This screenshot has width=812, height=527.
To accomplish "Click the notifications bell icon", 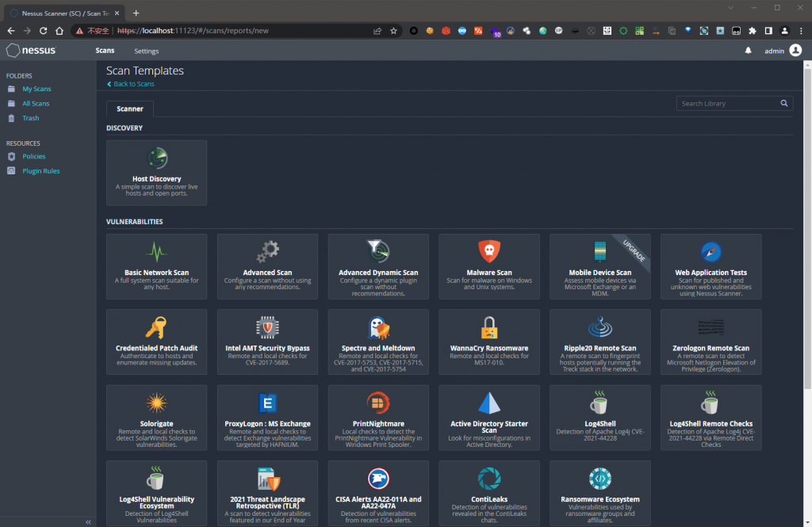I will click(x=748, y=51).
